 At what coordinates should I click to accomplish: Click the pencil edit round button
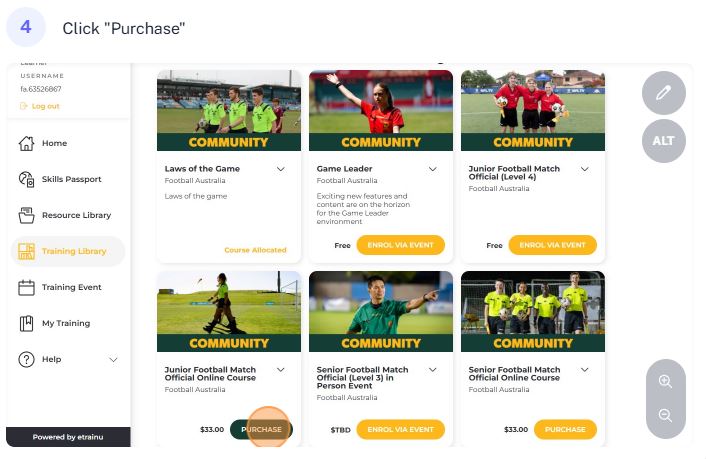click(664, 93)
